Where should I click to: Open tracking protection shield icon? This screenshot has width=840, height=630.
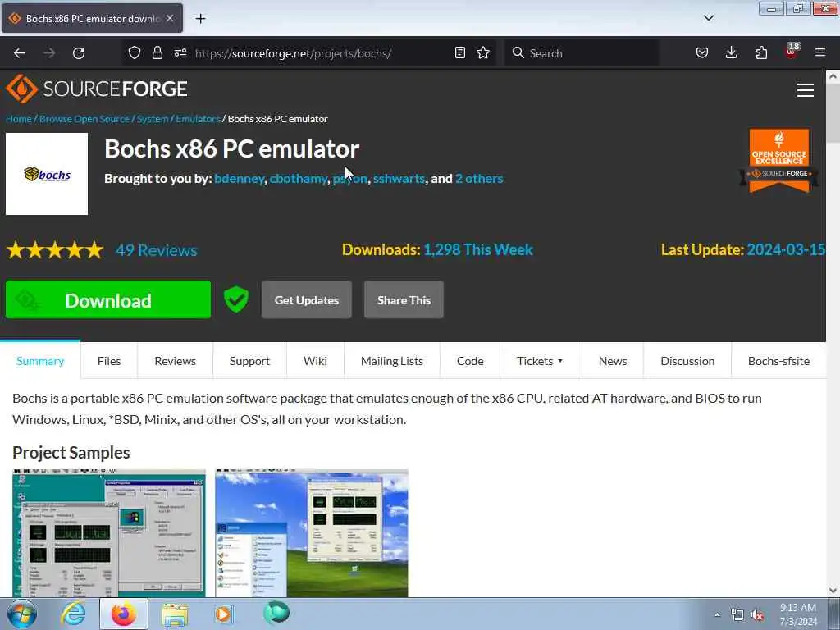135,52
